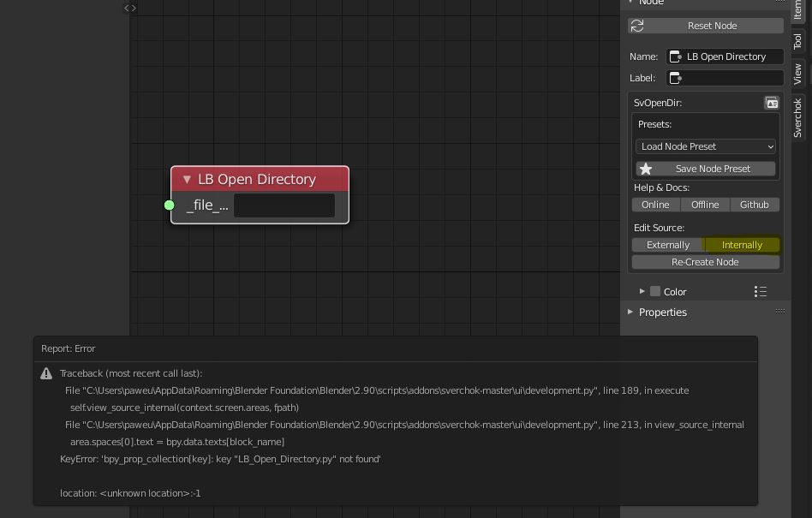Viewport: 812px width, 518px height.
Task: Edit source Internally
Action: coord(742,245)
